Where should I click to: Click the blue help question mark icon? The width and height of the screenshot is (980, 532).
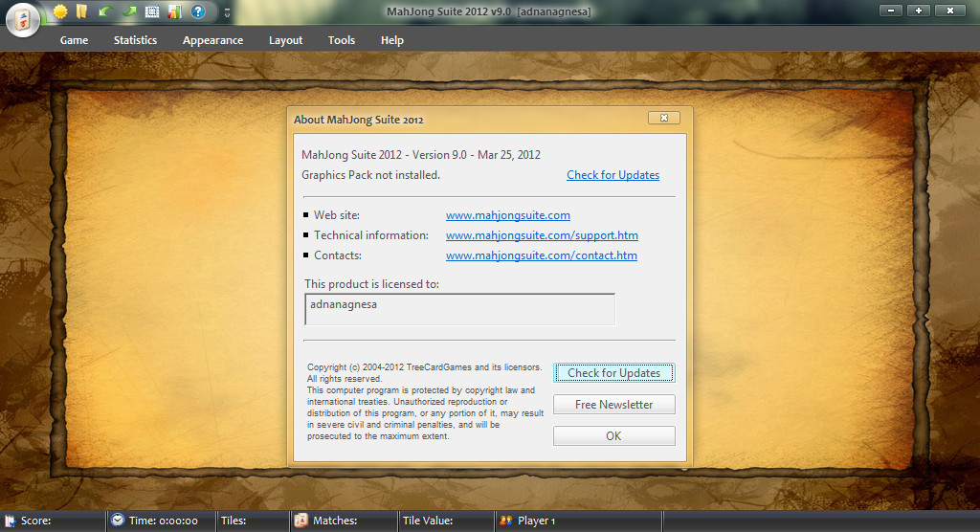coord(198,11)
